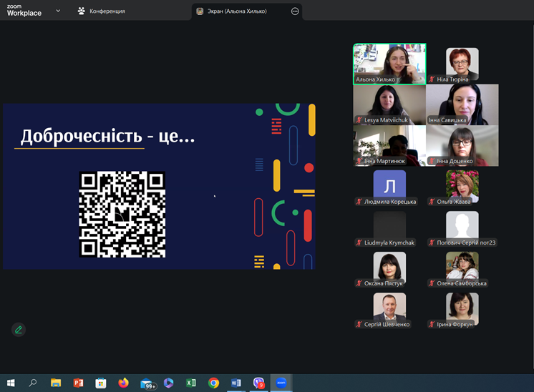Select Сергій Шевченко's participant tile
534x392 pixels.
389,308
